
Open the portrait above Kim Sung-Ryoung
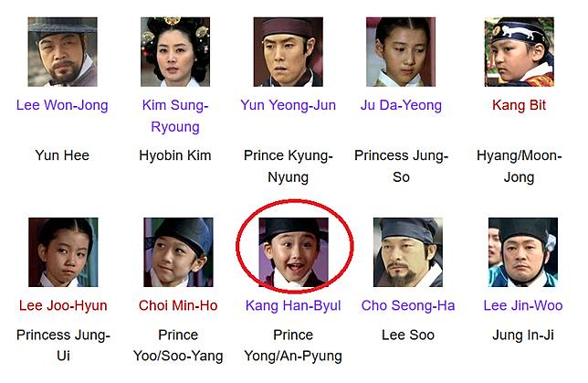pos(175,52)
